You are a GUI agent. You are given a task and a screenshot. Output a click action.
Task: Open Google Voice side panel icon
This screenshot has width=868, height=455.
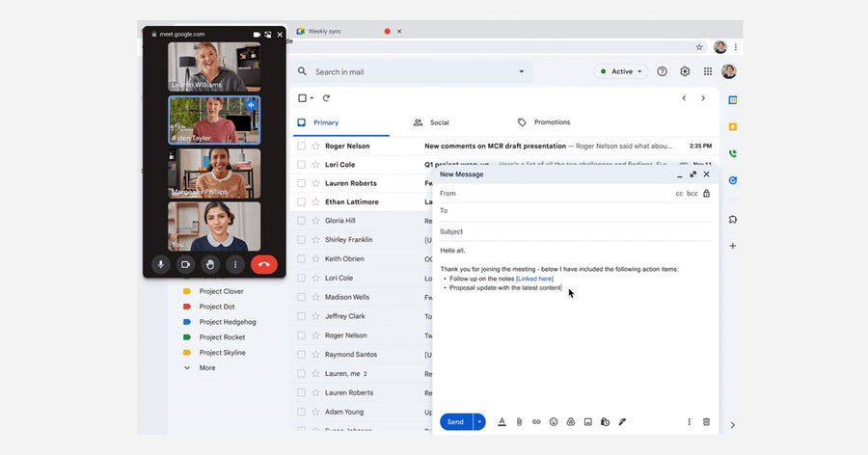click(x=733, y=154)
